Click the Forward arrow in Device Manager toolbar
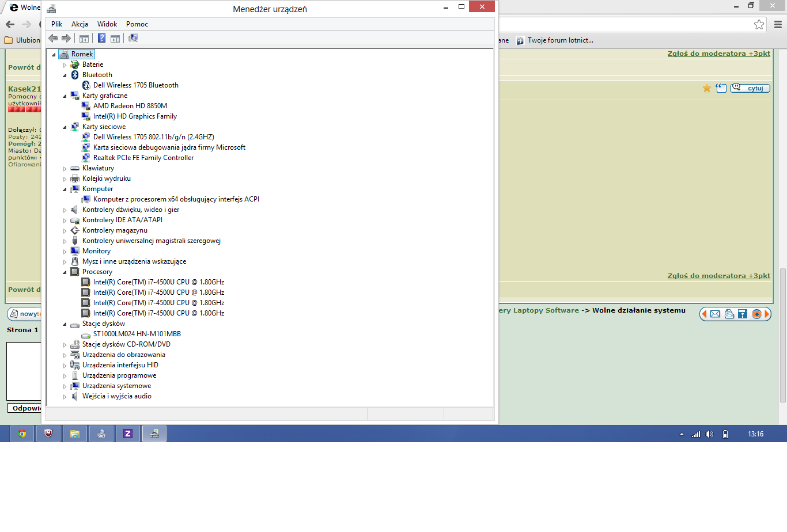Image resolution: width=787 pixels, height=532 pixels. (66, 38)
